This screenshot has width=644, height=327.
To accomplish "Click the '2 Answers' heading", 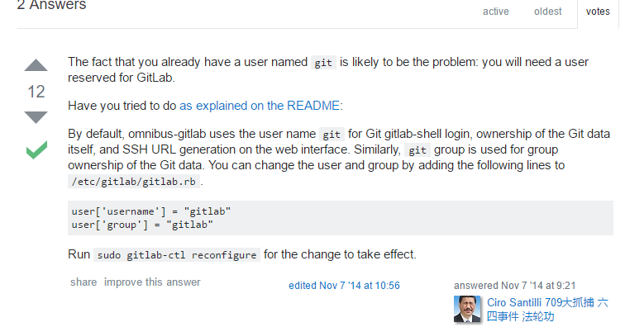I will pos(52,5).
